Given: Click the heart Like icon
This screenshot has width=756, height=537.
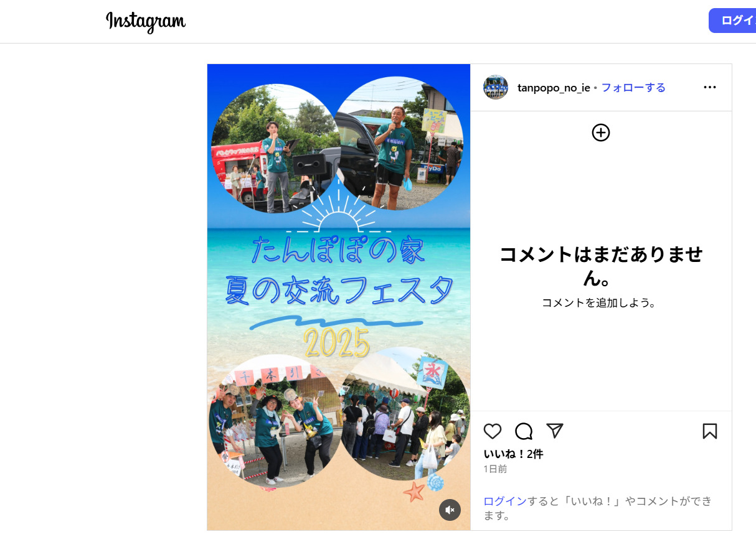Looking at the screenshot, I should (493, 431).
